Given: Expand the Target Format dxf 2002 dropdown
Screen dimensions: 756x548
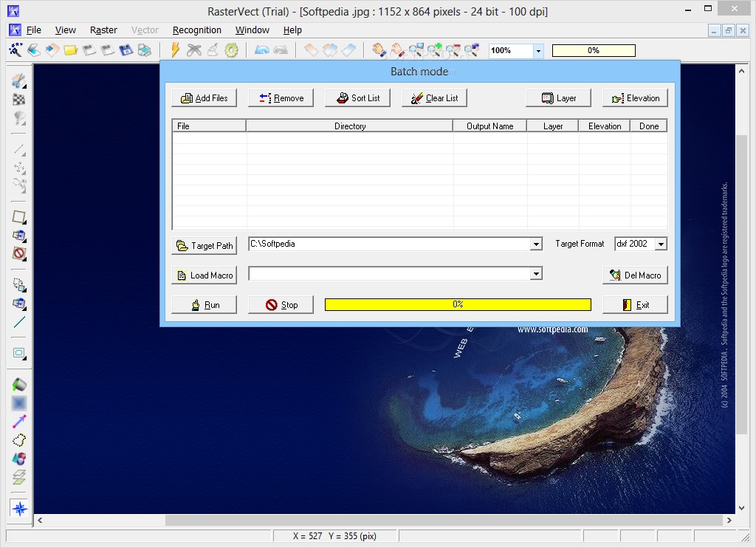Looking at the screenshot, I should (661, 244).
